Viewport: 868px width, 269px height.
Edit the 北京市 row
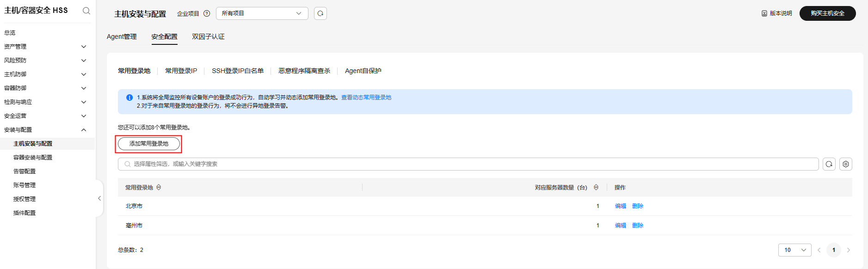pos(621,206)
